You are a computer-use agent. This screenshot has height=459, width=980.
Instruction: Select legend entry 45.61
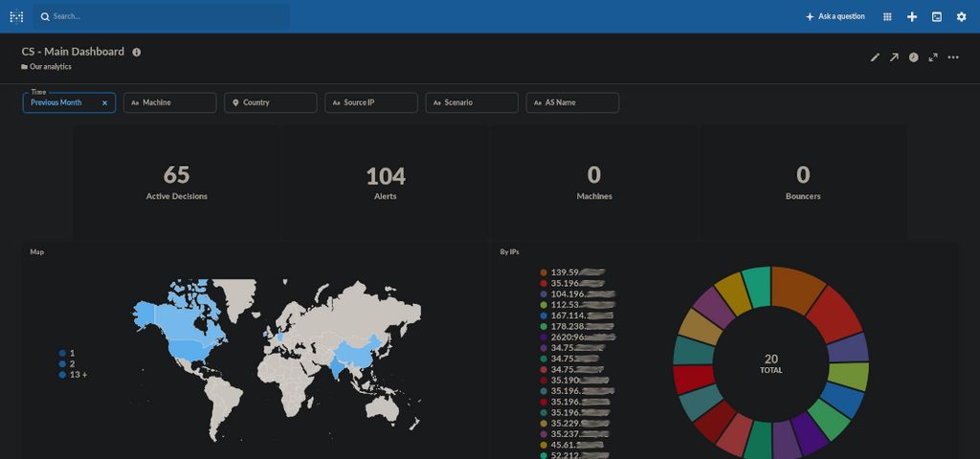click(x=574, y=446)
